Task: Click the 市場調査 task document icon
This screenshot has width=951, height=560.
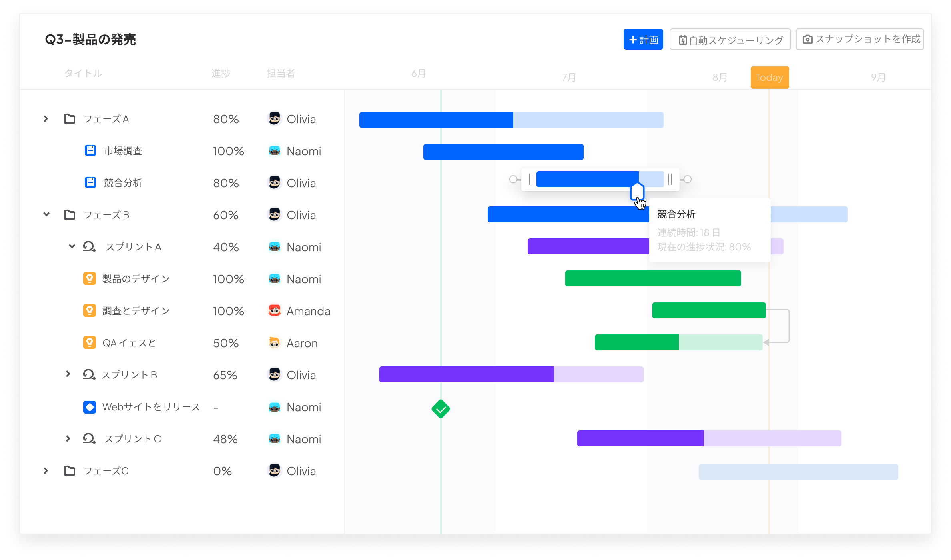Action: coord(90,150)
